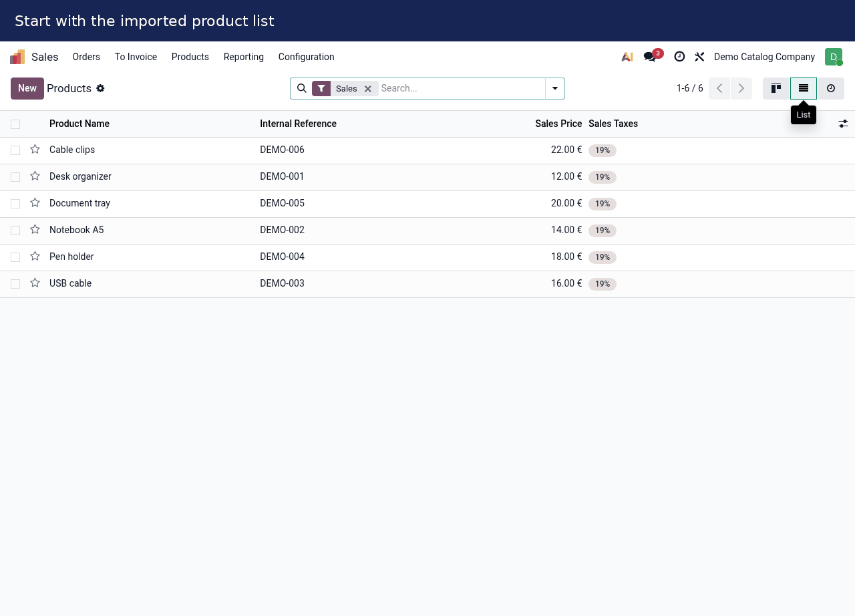
Task: Open the USB cable product
Action: [x=70, y=283]
